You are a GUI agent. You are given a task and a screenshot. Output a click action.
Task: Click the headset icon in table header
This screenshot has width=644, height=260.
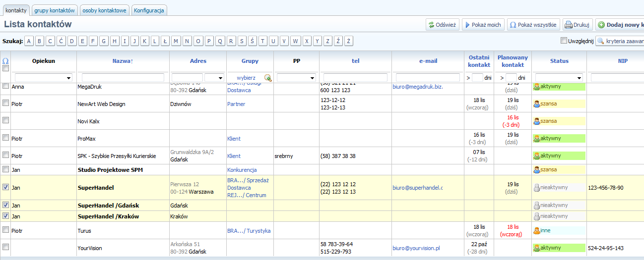pyautogui.click(x=6, y=61)
